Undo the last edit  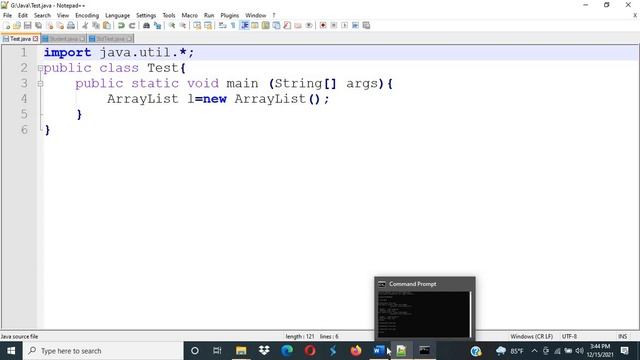pos(121,25)
